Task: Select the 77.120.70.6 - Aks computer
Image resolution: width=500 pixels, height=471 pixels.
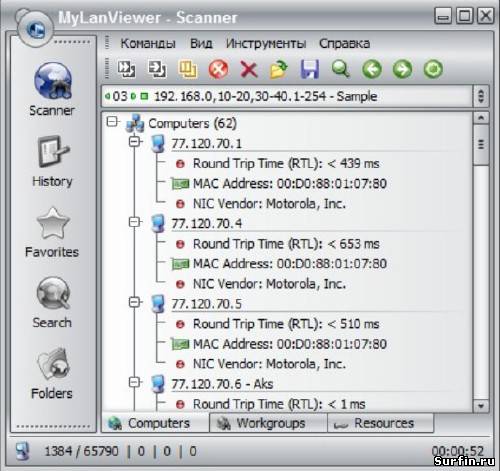Action: coord(222,384)
